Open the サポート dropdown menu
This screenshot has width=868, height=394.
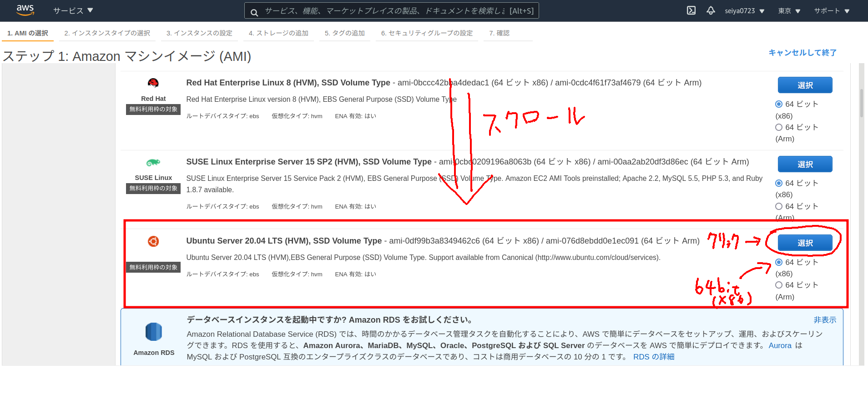pyautogui.click(x=832, y=11)
